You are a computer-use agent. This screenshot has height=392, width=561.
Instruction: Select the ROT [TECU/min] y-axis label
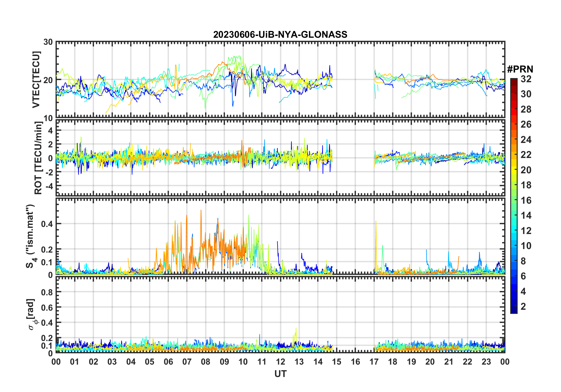[x=38, y=158]
